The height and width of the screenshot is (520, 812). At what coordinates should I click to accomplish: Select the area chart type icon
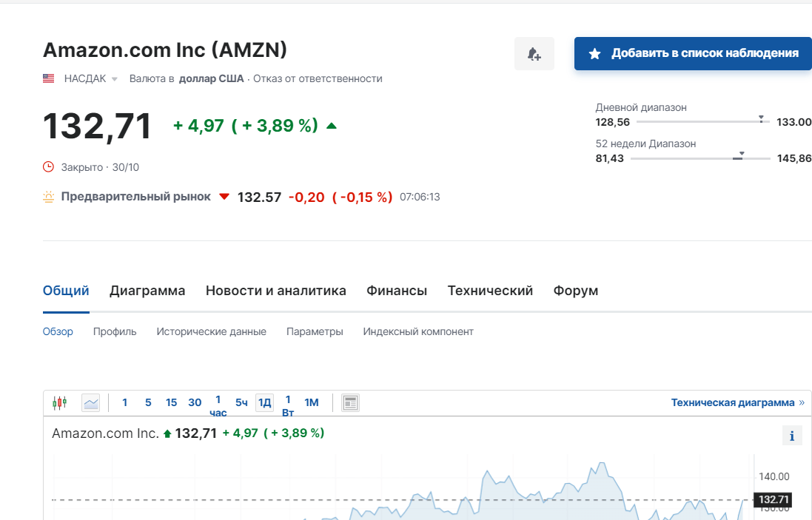(x=91, y=402)
